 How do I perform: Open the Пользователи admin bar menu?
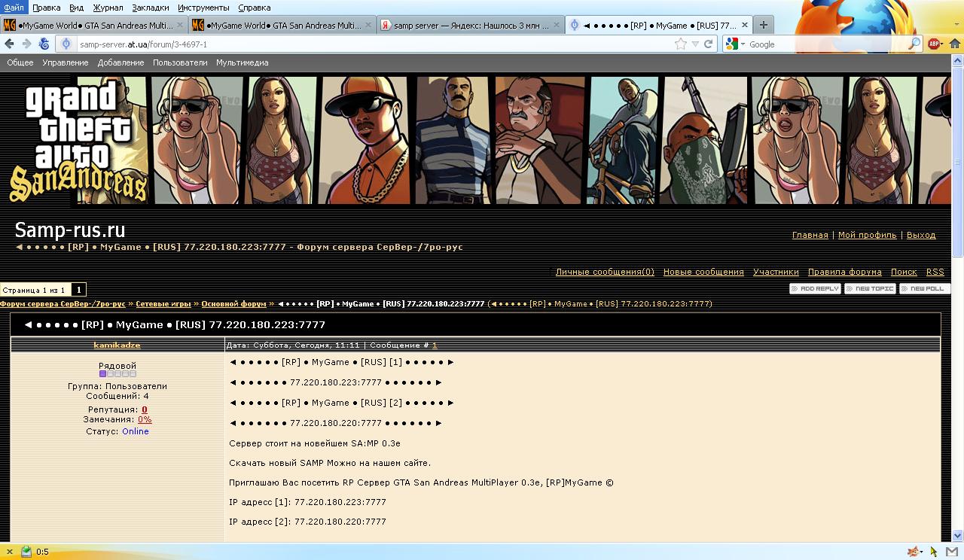[x=180, y=62]
